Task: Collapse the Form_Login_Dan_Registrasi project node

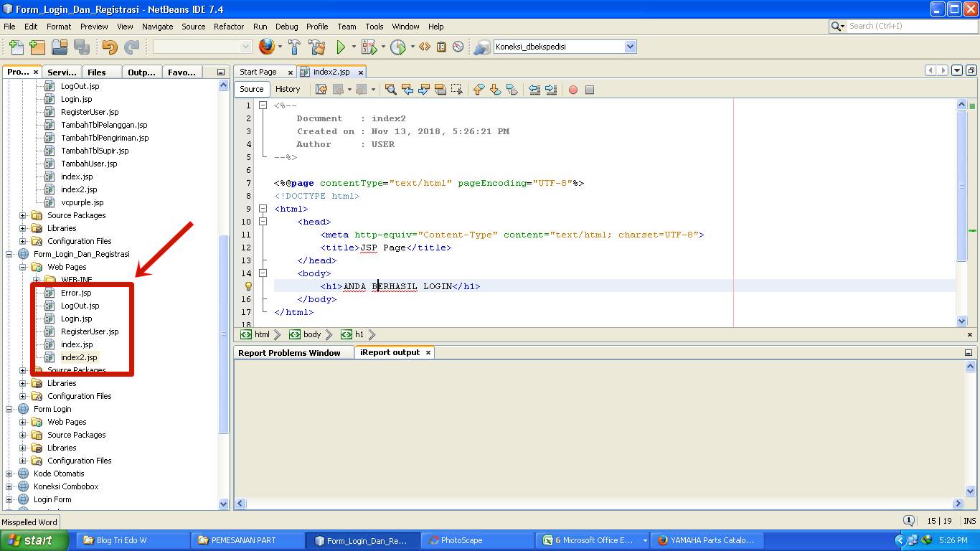Action: tap(9, 254)
